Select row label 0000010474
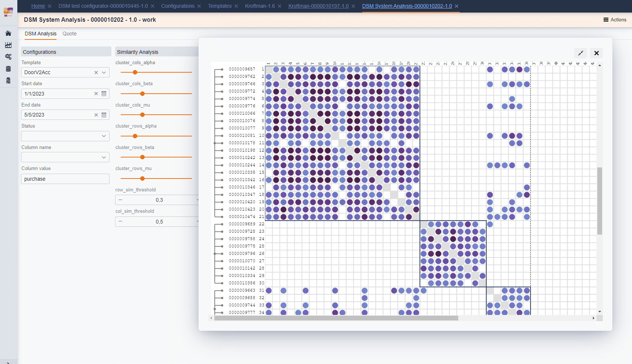 pos(242,216)
